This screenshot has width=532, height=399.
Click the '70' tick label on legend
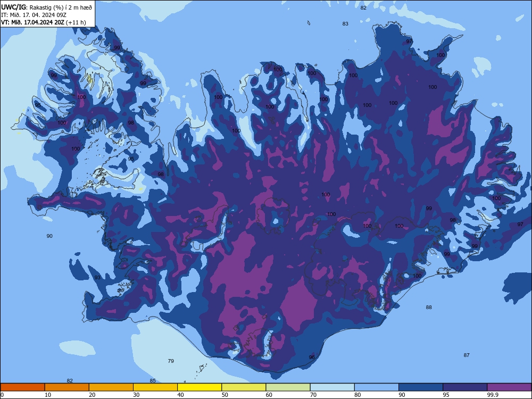[x=313, y=395]
